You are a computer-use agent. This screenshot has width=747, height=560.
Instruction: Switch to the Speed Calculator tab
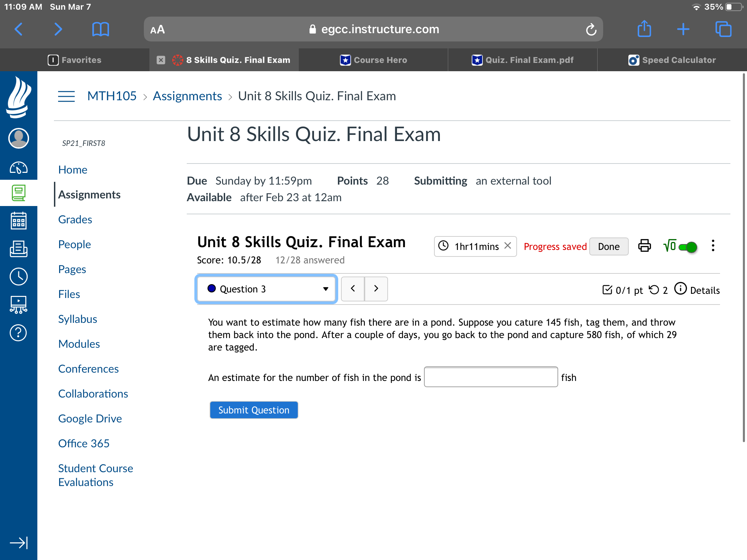pos(672,60)
